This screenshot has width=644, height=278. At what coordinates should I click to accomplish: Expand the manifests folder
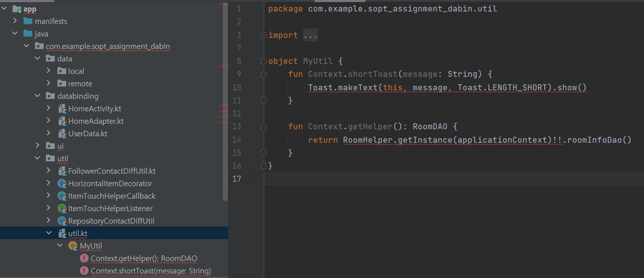[x=15, y=21]
